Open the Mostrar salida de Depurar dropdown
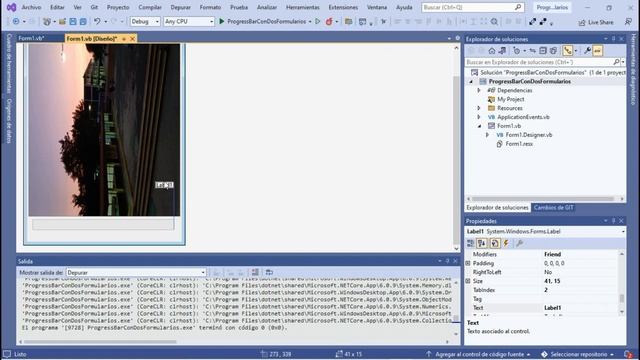640x360 pixels. (x=136, y=272)
